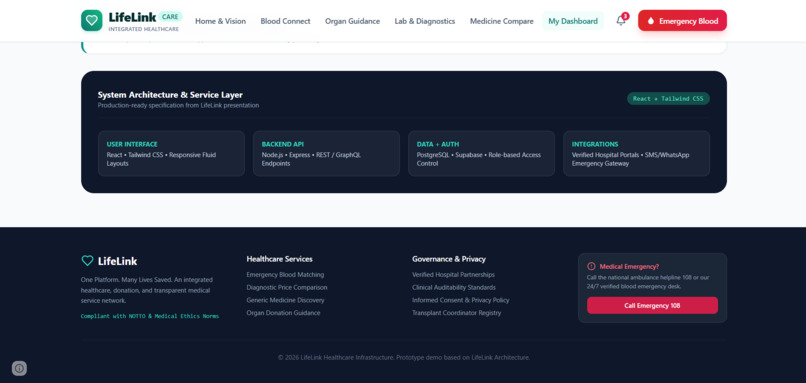Click the LifeLink heart logo icon in header
The image size is (806, 383).
[x=91, y=21]
